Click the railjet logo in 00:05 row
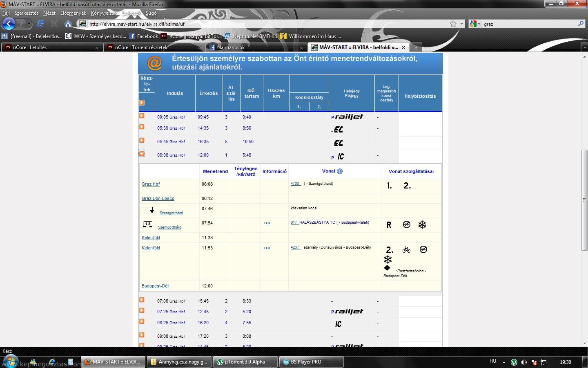588x368 pixels. (x=349, y=117)
